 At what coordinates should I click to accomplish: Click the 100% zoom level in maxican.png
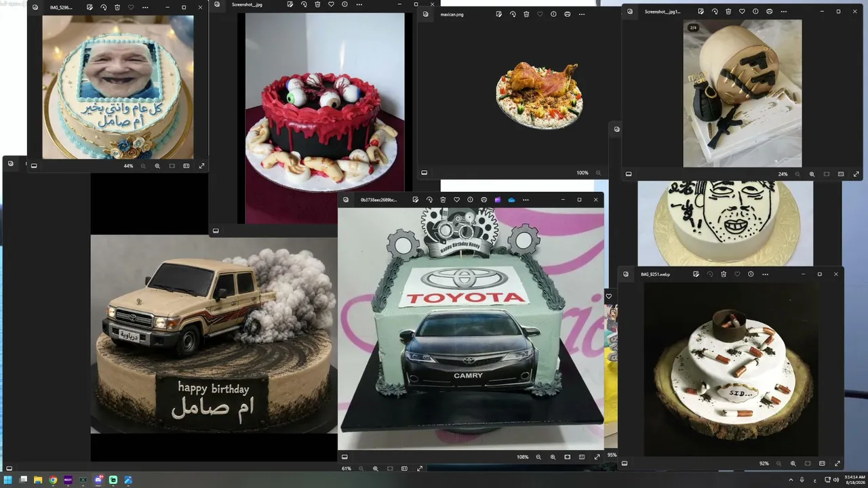[583, 174]
